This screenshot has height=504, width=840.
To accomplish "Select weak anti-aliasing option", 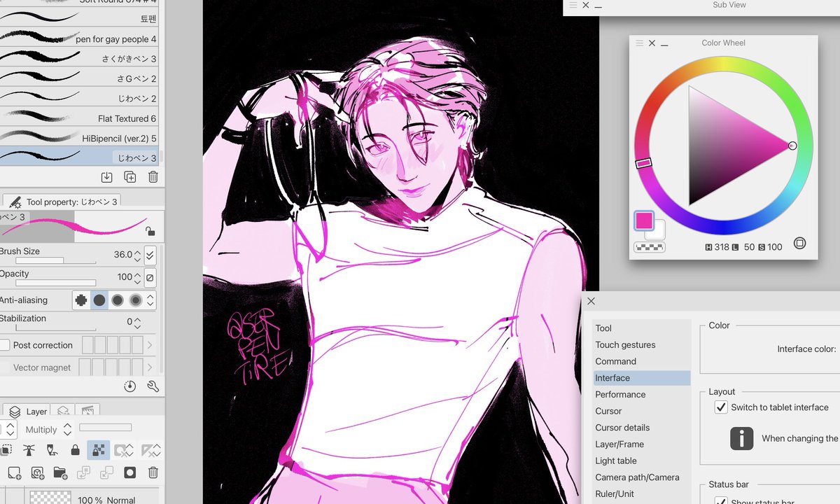I will pos(99,300).
